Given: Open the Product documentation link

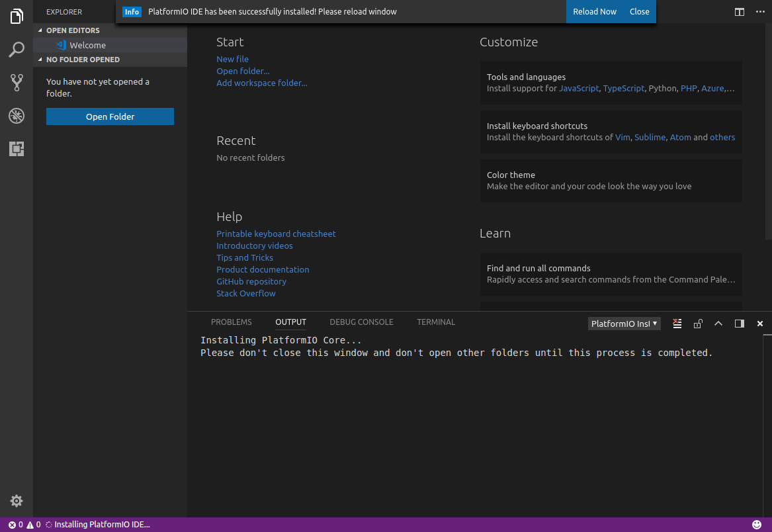Looking at the screenshot, I should click(263, 269).
